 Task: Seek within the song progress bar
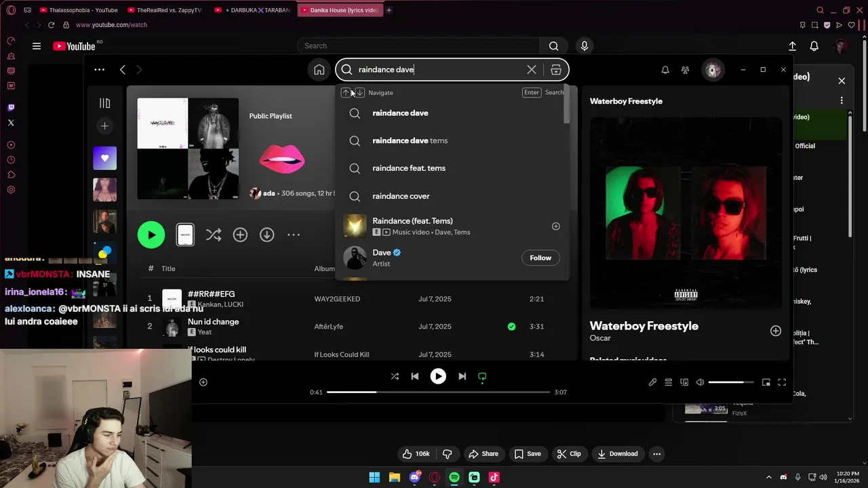438,392
